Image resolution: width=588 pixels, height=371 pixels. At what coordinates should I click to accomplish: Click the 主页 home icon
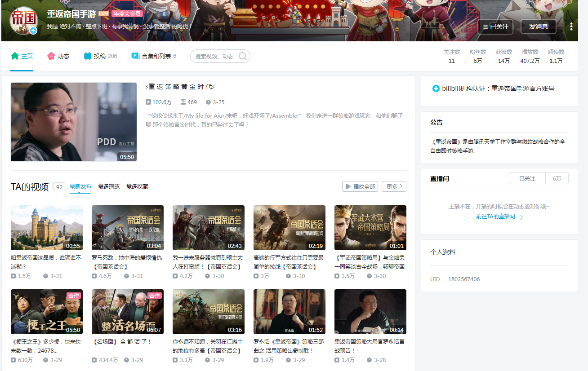coord(15,56)
